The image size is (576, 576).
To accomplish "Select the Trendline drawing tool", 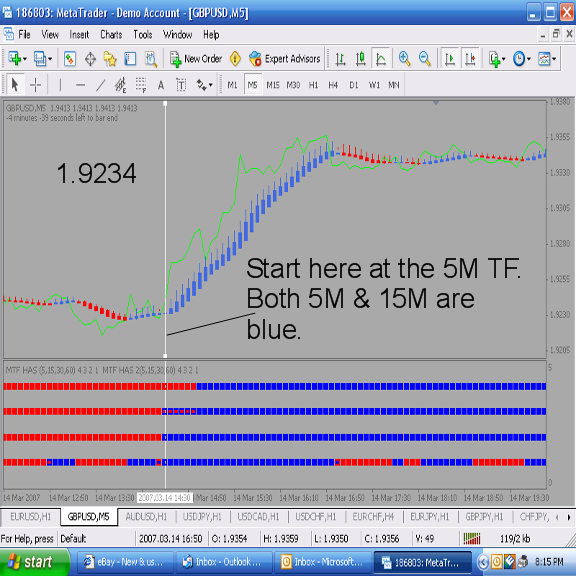I will 100,85.
